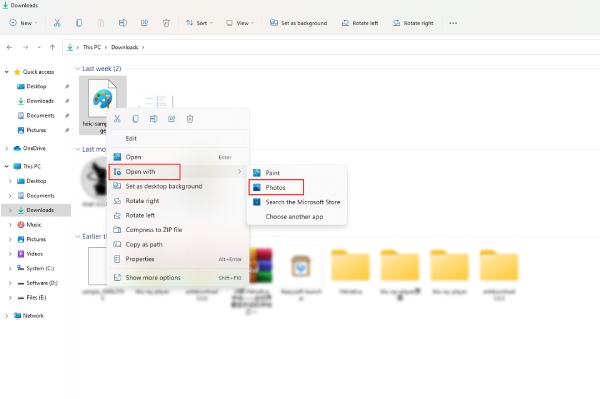Go up one folder level
This screenshot has height=399, width=600.
click(x=52, y=47)
